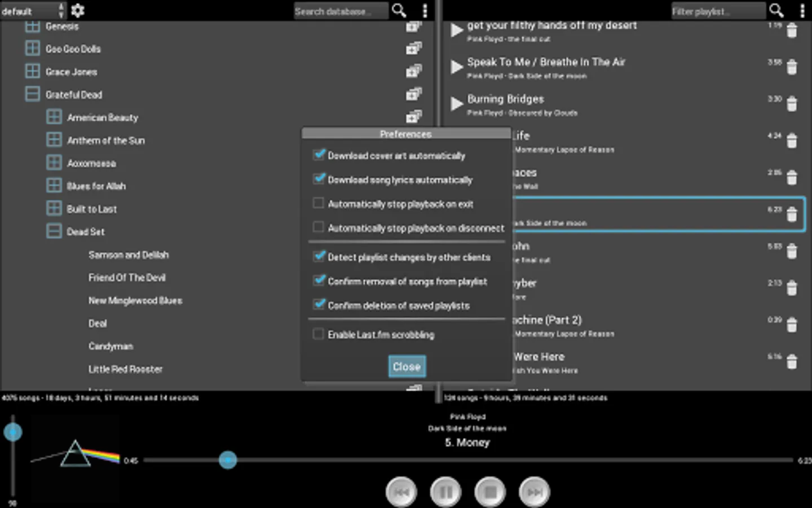Play Speak To Me / Breathe In The Air
812x508 pixels.
pyautogui.click(x=456, y=67)
